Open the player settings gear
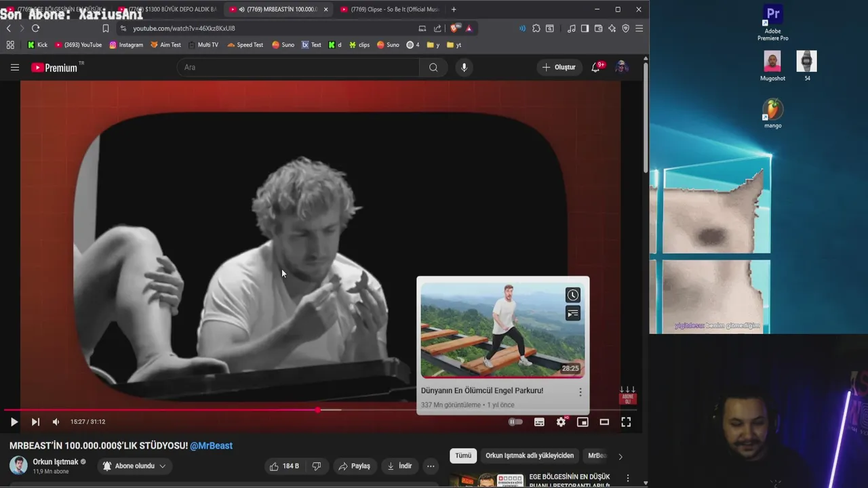The width and height of the screenshot is (868, 488). 561,422
